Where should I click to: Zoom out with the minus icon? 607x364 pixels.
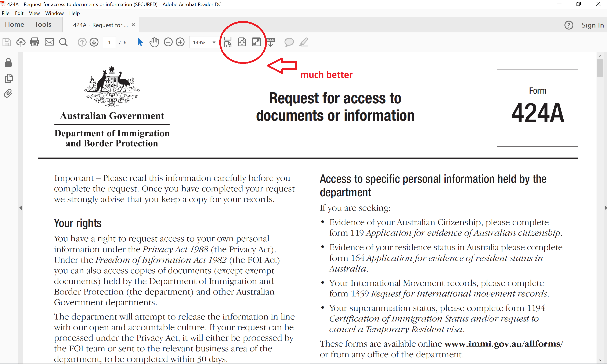pos(168,42)
